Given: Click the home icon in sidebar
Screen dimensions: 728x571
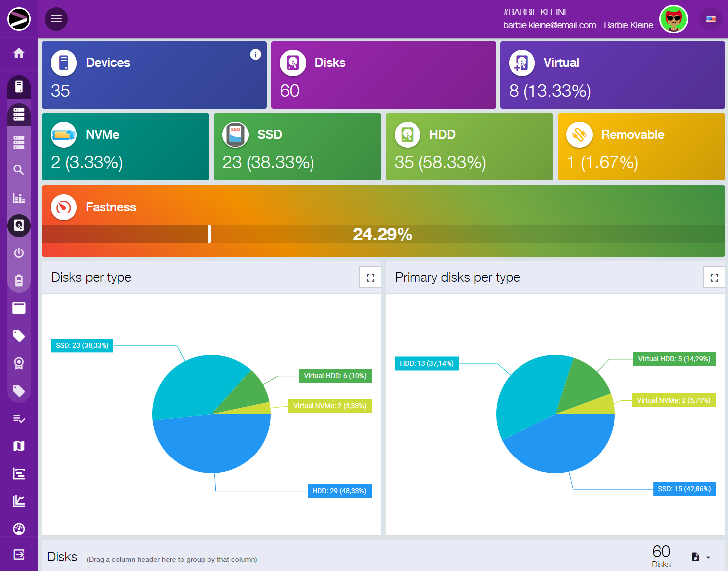Looking at the screenshot, I should click(x=19, y=53).
